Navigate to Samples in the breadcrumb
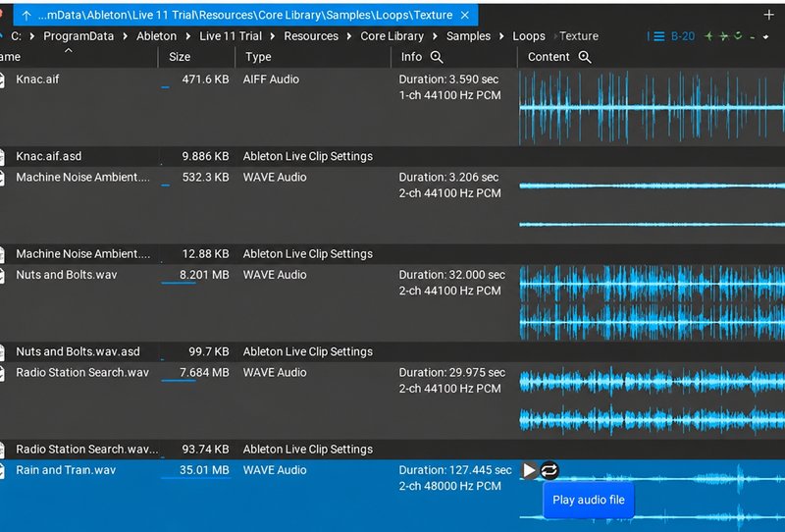This screenshot has height=532, width=785. (x=468, y=36)
